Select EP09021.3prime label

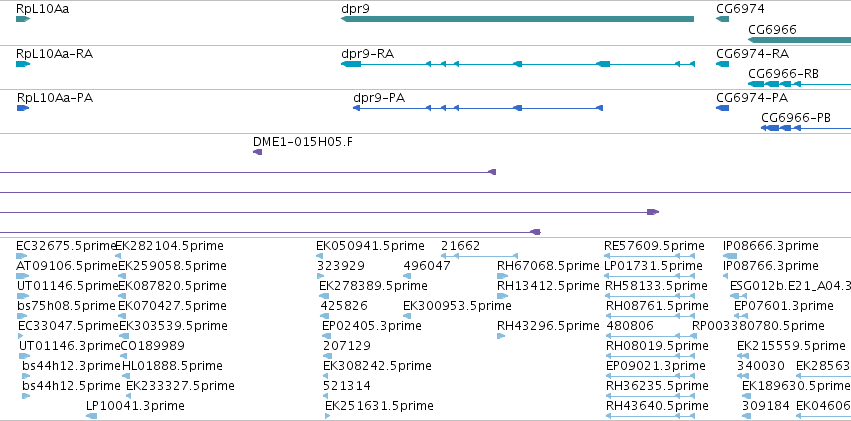[x=656, y=366]
